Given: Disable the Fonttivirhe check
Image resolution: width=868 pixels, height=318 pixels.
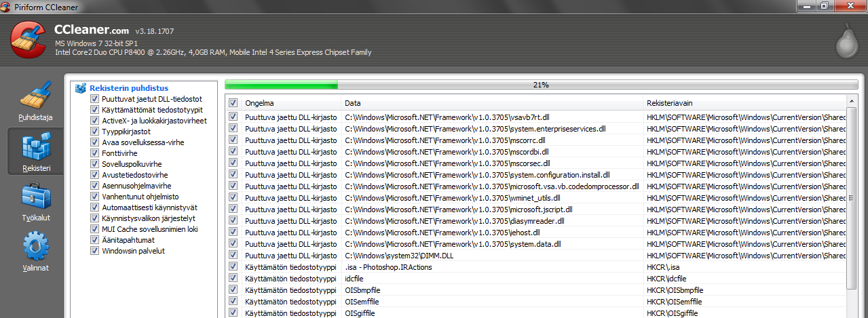Looking at the screenshot, I should tap(94, 153).
